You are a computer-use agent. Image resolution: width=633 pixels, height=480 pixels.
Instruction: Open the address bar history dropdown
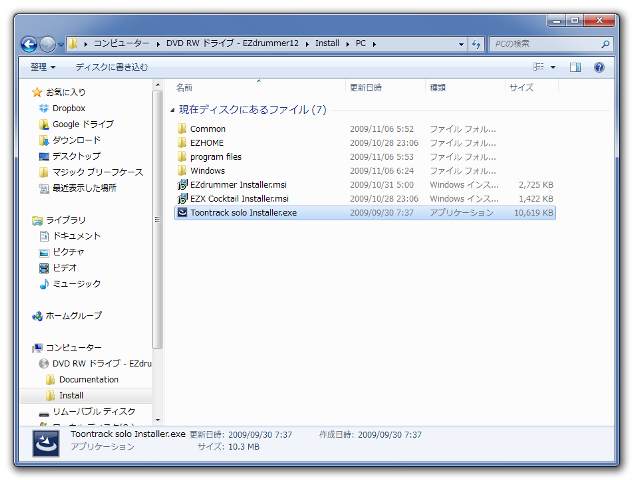[x=461, y=44]
